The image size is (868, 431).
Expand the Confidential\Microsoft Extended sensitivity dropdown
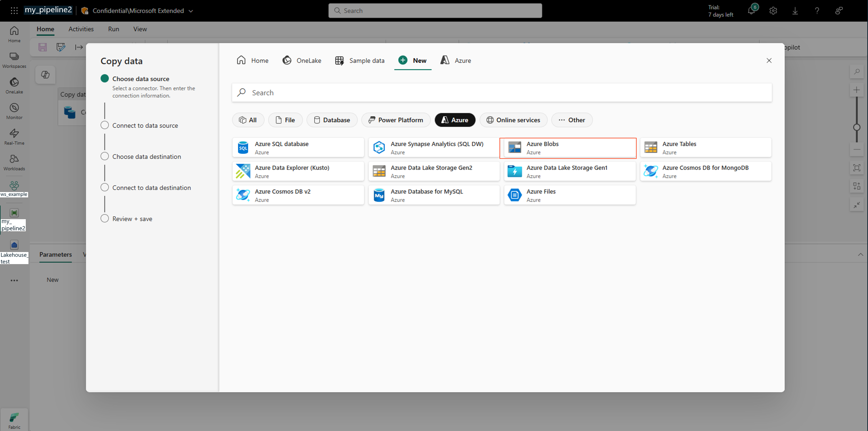coord(191,11)
